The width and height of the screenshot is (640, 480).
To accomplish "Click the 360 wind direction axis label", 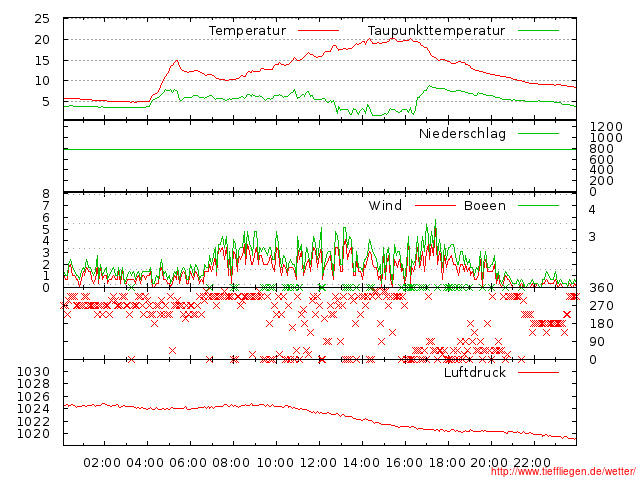I will (602, 288).
